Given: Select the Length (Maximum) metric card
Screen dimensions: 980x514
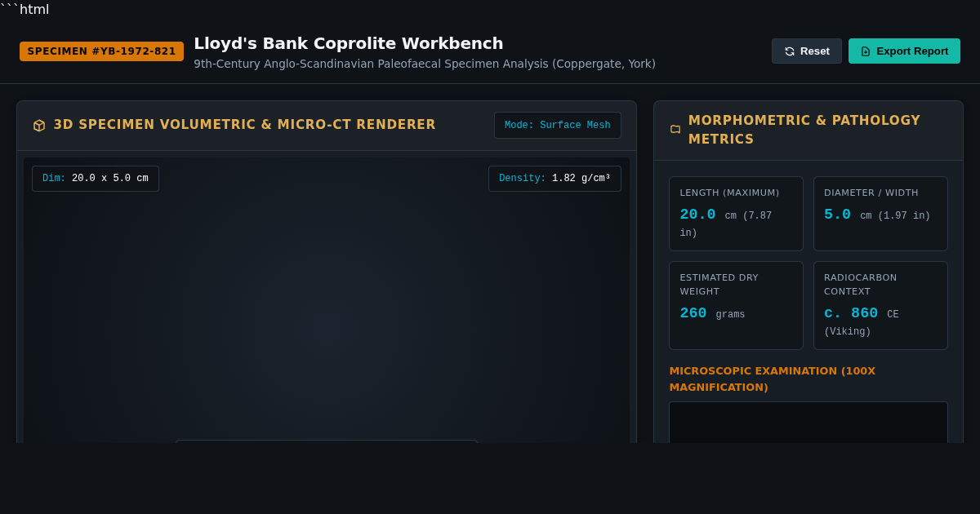Looking at the screenshot, I should (x=736, y=214).
